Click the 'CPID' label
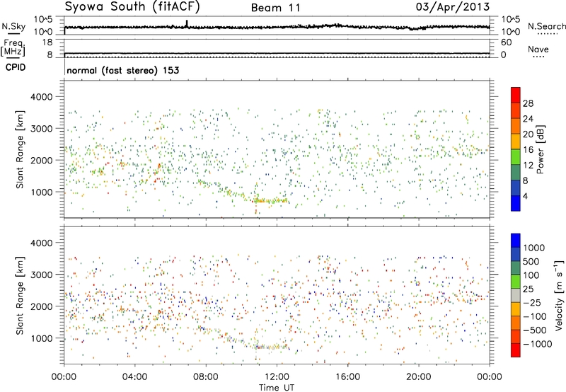The height and width of the screenshot is (392, 566). pos(16,67)
